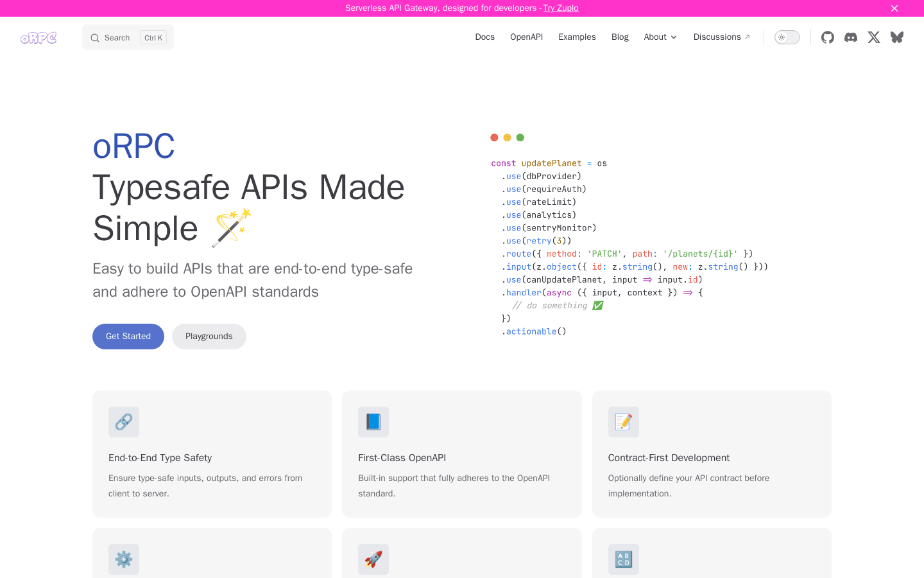Click the rocket icon in the bottom-middle card
This screenshot has width=924, height=578.
(373, 559)
